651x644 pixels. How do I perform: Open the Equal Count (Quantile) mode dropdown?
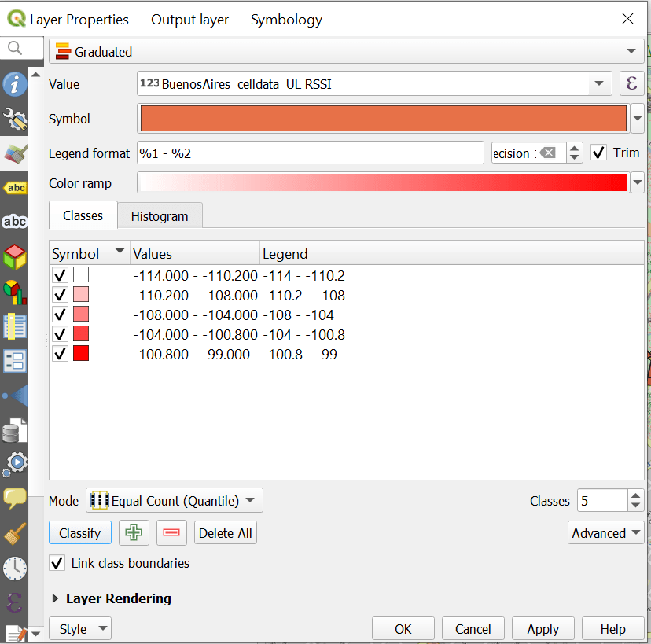(x=174, y=501)
